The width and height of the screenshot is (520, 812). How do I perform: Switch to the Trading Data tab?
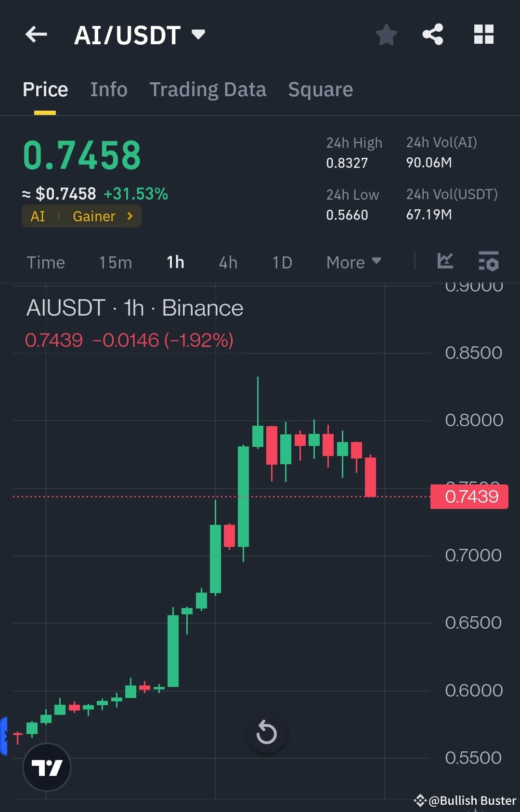pos(208,89)
